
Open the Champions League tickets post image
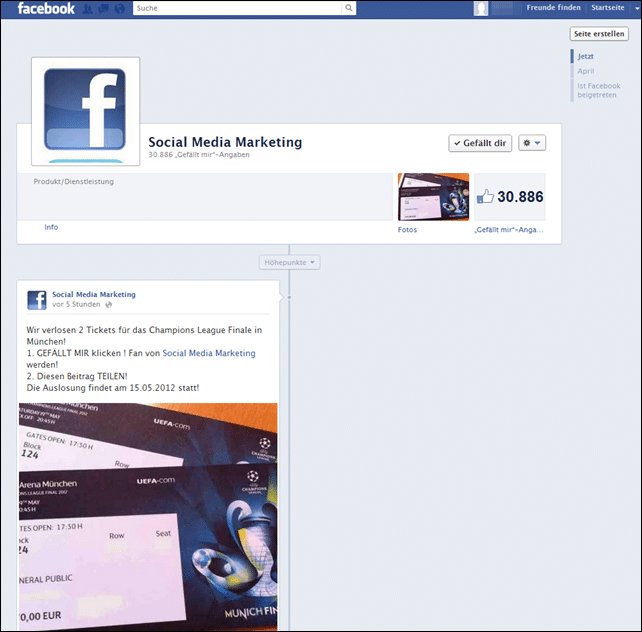point(148,517)
